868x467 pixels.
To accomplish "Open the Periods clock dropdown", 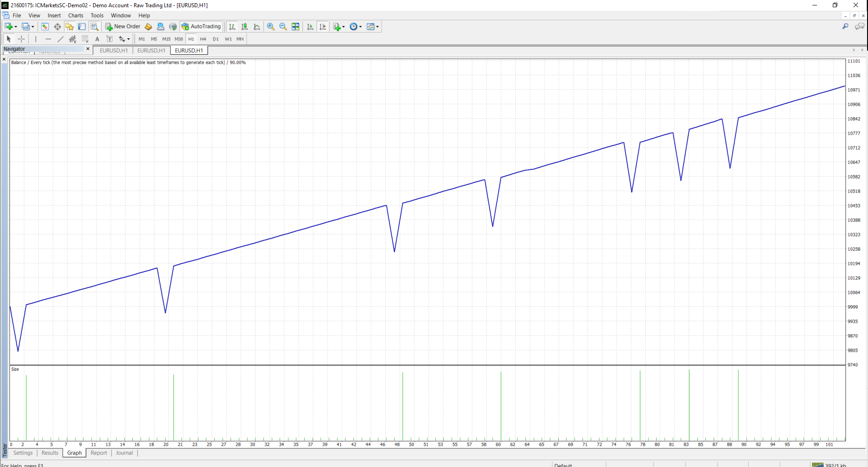I will tap(360, 26).
